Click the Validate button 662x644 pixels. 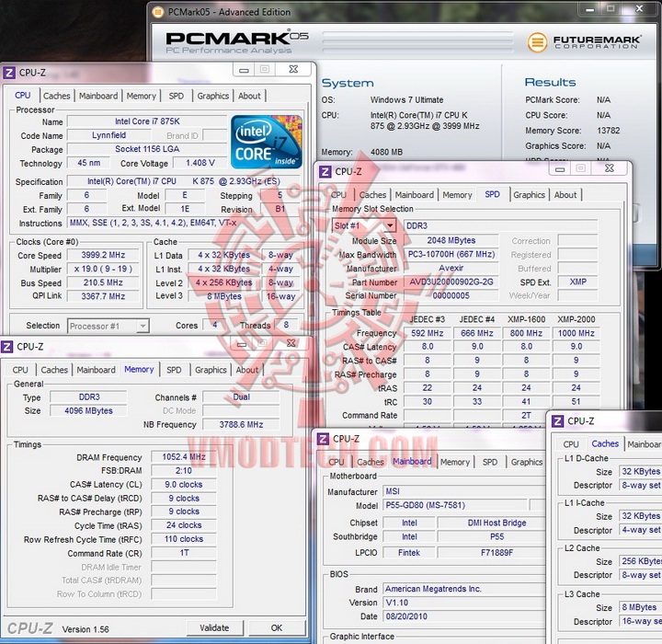[214, 628]
